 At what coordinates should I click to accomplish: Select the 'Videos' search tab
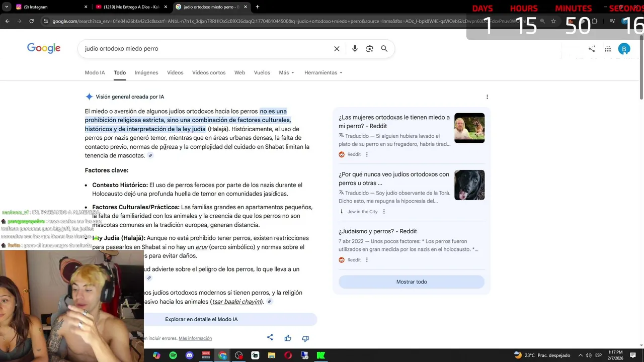[x=175, y=73]
